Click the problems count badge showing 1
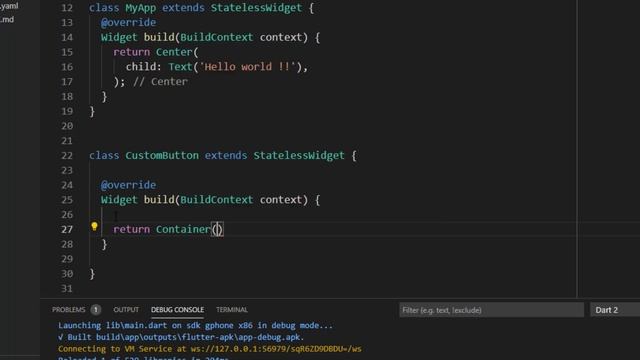640x360 pixels. coord(96,310)
